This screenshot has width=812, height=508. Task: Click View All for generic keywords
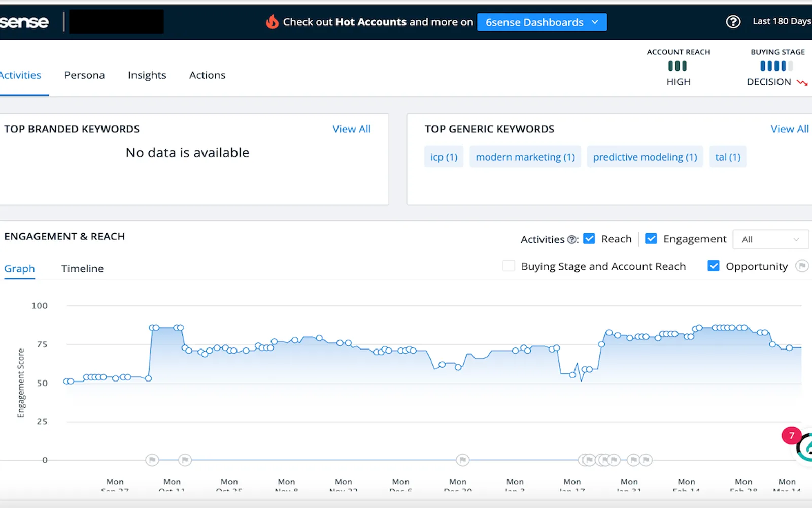click(x=790, y=129)
